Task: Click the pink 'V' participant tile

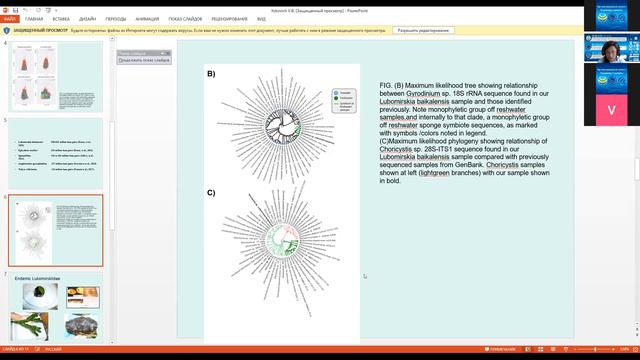Action: point(611,110)
